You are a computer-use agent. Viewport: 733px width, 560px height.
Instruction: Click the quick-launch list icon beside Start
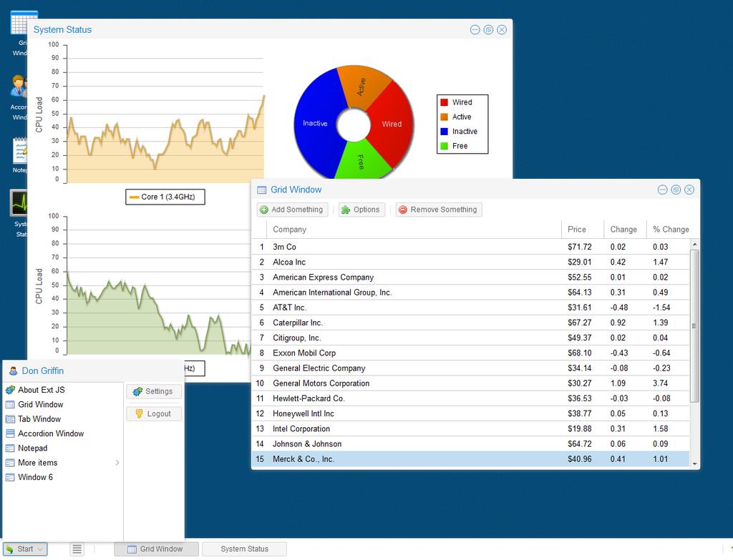point(77,549)
